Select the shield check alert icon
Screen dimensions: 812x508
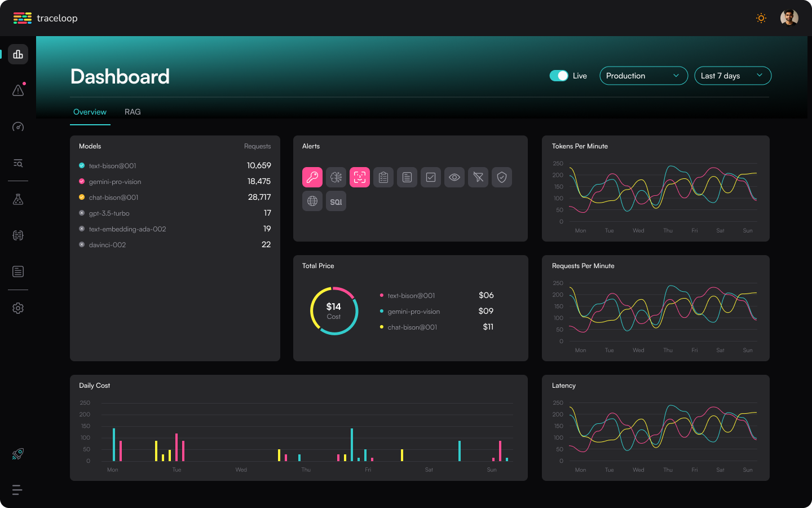[502, 177]
